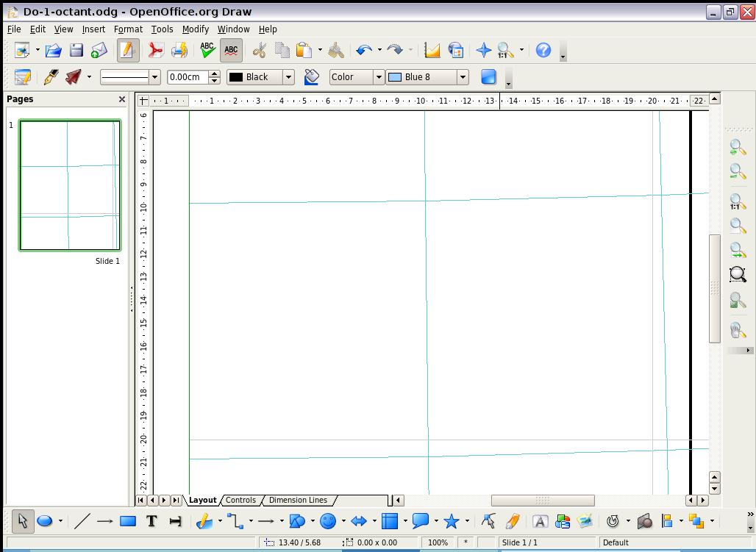Send document as e-mail icon
Image resolution: width=756 pixels, height=552 pixels.
click(x=99, y=50)
